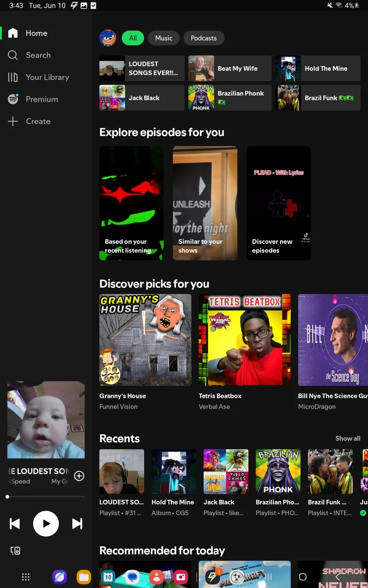
Task: Show all recents
Action: click(348, 438)
